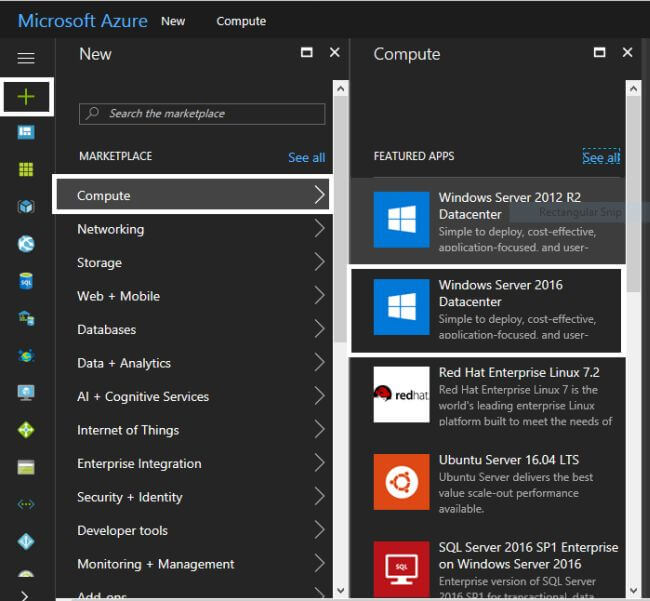
Task: Click the Resource groups cube icon
Action: [x=26, y=207]
